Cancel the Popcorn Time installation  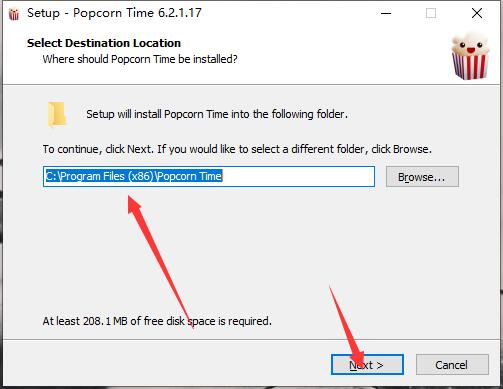452,365
